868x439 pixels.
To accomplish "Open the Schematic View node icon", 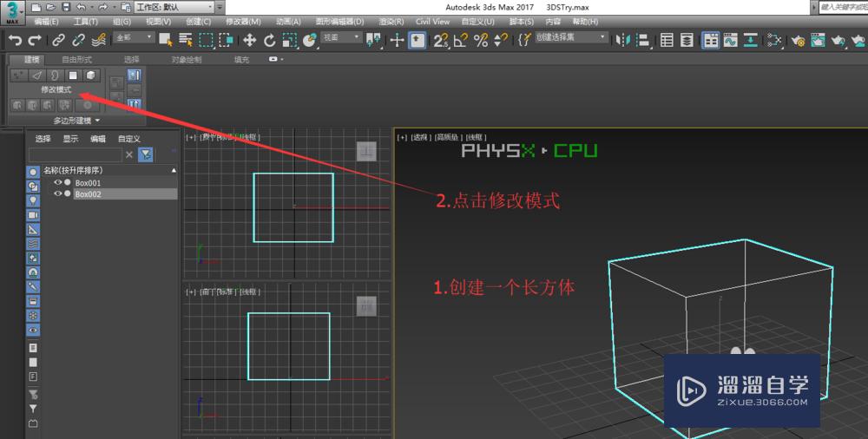I will click(774, 40).
